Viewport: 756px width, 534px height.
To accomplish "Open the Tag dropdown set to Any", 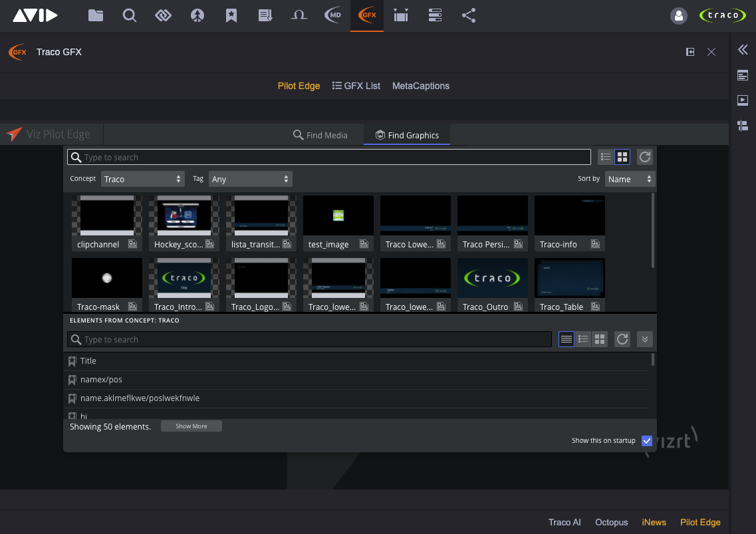I will [x=250, y=179].
